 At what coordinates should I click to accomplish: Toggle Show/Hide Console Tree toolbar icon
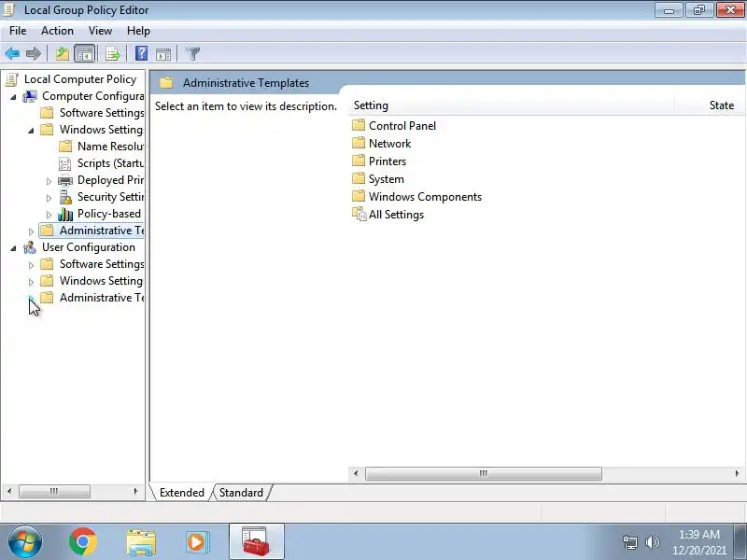point(85,54)
